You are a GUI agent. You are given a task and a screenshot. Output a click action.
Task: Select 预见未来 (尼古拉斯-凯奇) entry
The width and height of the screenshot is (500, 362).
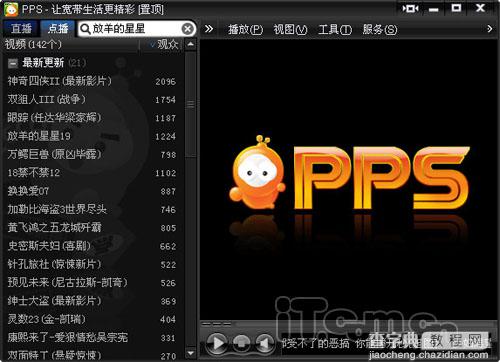pos(92,283)
